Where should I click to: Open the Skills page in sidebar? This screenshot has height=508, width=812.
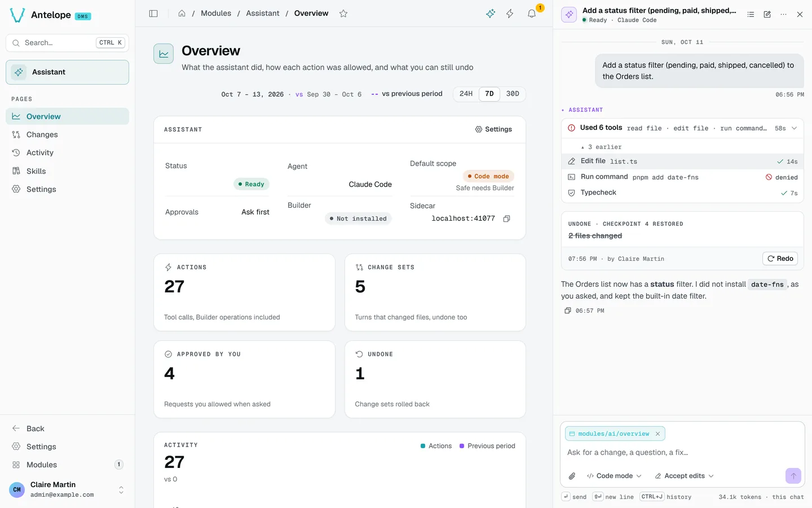coord(67,171)
